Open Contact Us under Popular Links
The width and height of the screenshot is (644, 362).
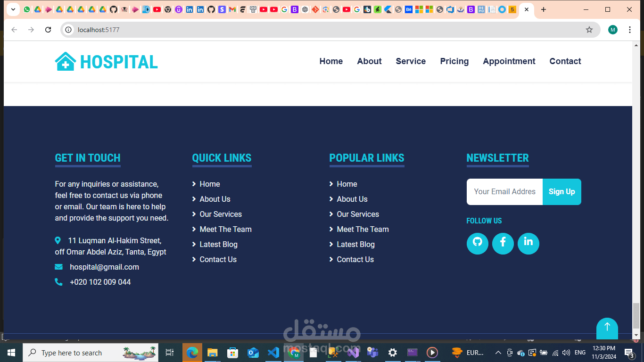pos(355,259)
